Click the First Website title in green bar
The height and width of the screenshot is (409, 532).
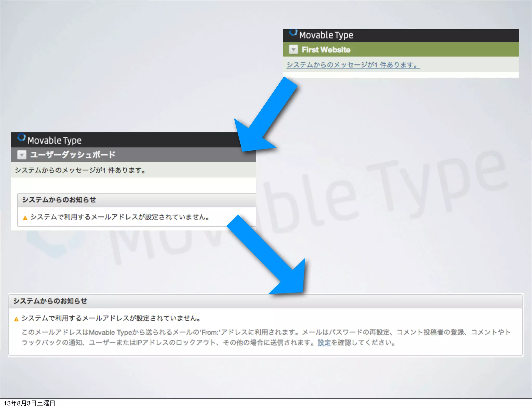click(326, 50)
